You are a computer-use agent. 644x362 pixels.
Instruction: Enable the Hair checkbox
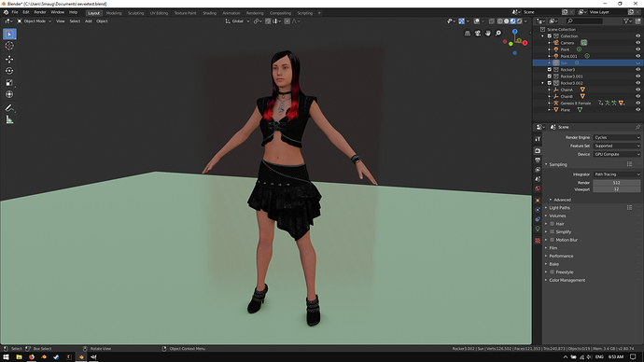pyautogui.click(x=552, y=224)
